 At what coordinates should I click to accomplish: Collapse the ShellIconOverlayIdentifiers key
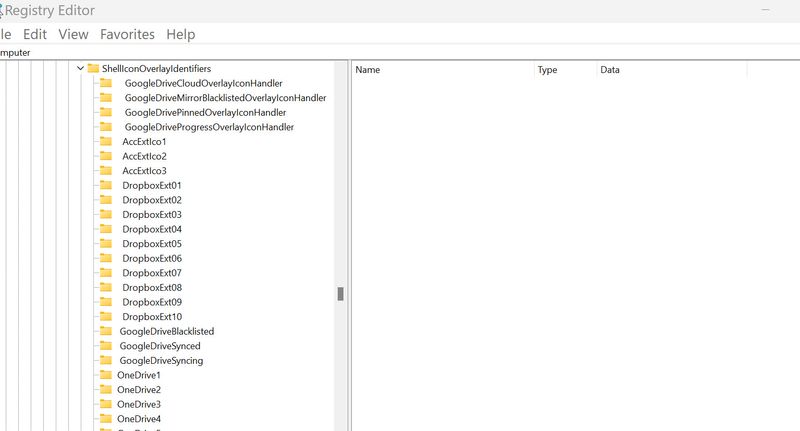point(80,68)
